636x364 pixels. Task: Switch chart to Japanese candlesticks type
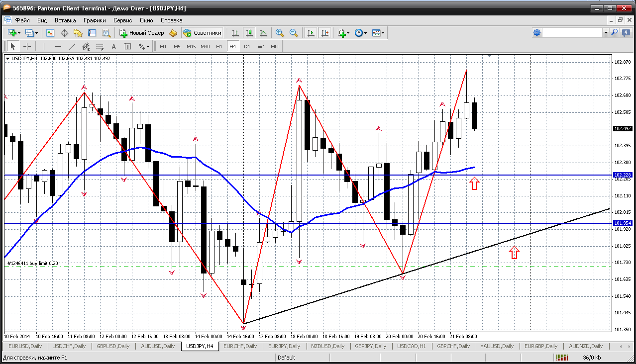tap(249, 33)
